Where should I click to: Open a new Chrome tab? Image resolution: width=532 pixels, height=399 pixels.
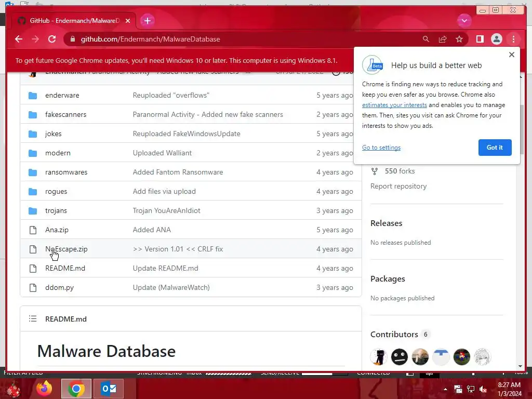(147, 21)
